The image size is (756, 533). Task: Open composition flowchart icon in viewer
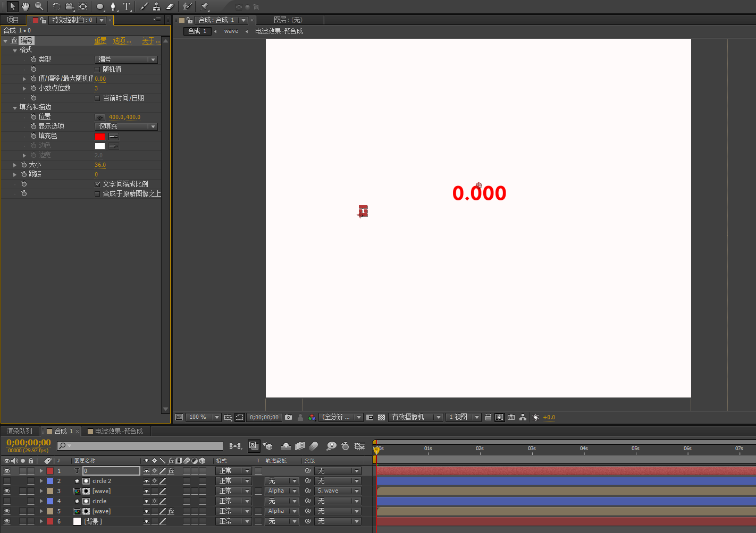(523, 417)
